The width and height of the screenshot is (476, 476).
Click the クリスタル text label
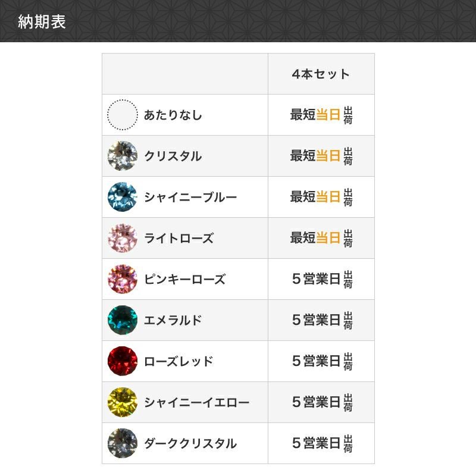173,156
